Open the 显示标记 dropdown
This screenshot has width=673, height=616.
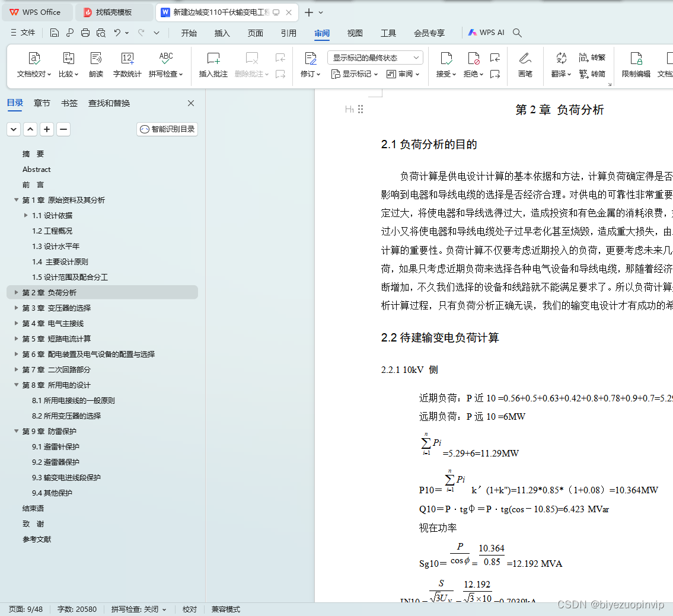tap(355, 74)
